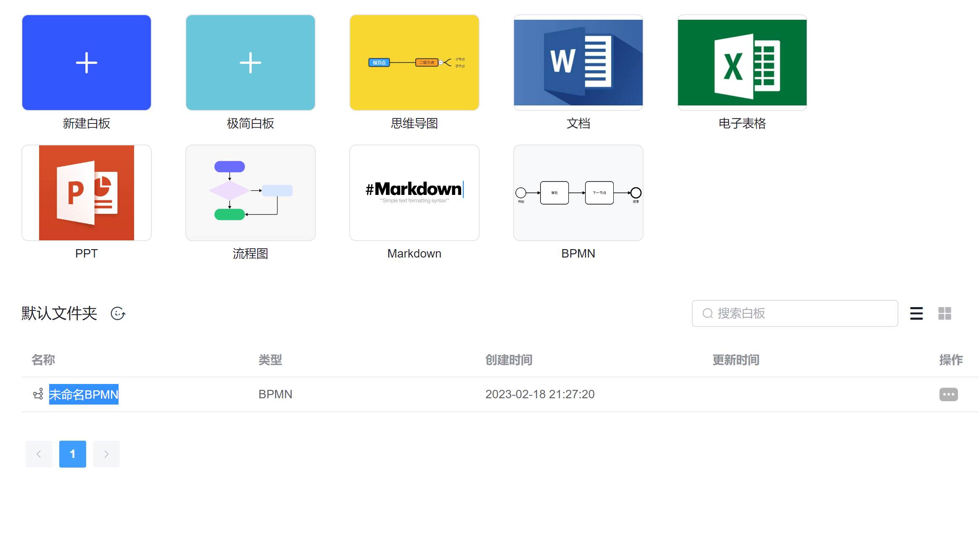This screenshot has width=979, height=560.
Task: Create a new 流程图 flowchart
Action: tap(251, 193)
